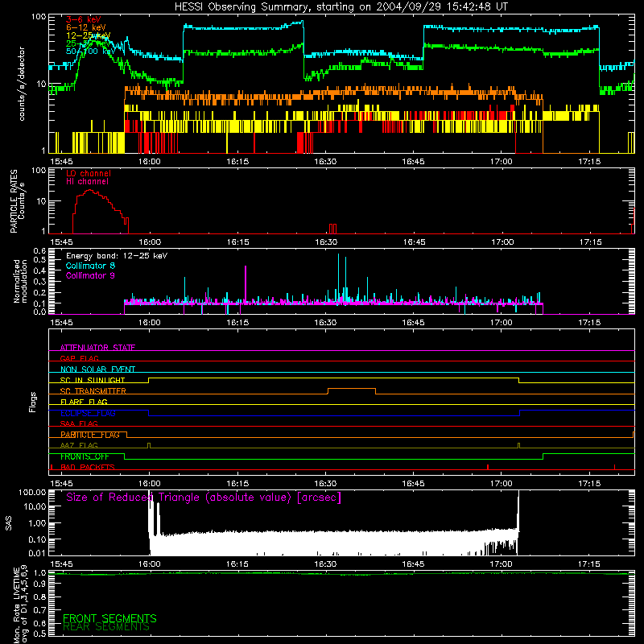Click the HESSI Observing Summary plot title

pos(341,7)
